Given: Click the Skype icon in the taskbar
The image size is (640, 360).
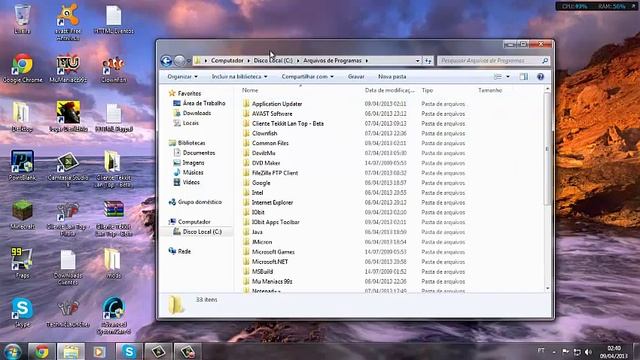Looking at the screenshot, I should point(129,351).
